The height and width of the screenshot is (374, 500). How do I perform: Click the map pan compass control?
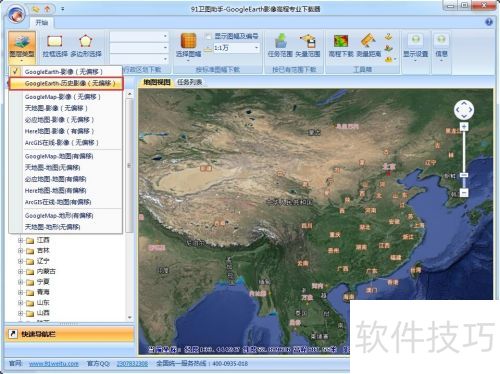(464, 110)
